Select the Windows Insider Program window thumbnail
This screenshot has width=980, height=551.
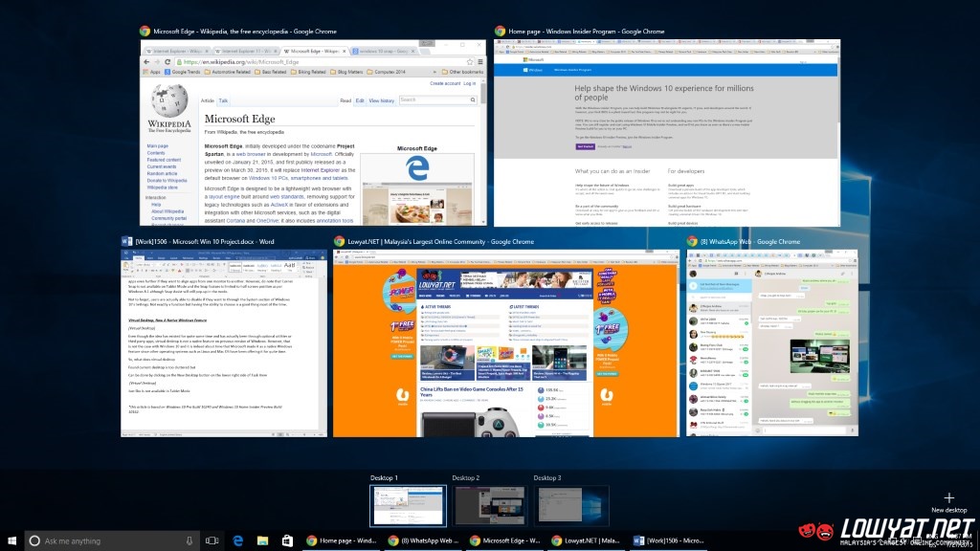(667, 132)
